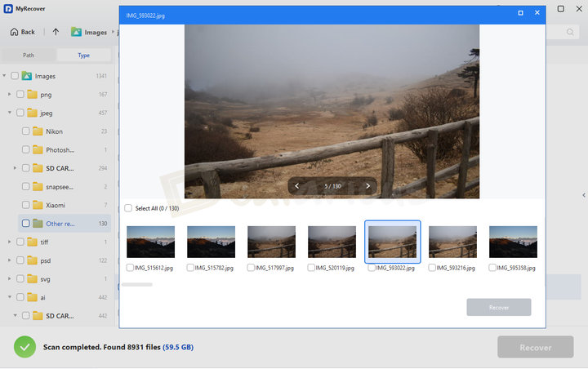
Task: Click the Images category icon in tree
Action: point(27,76)
